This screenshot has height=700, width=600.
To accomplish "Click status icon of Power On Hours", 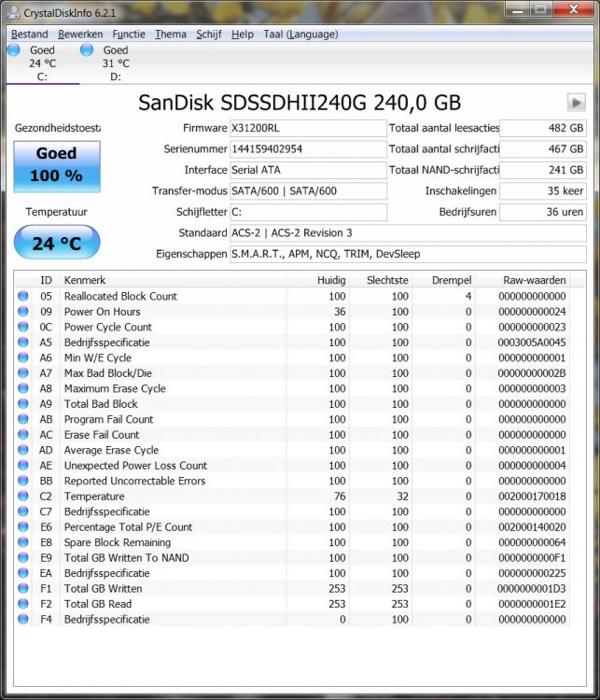I will [x=22, y=312].
